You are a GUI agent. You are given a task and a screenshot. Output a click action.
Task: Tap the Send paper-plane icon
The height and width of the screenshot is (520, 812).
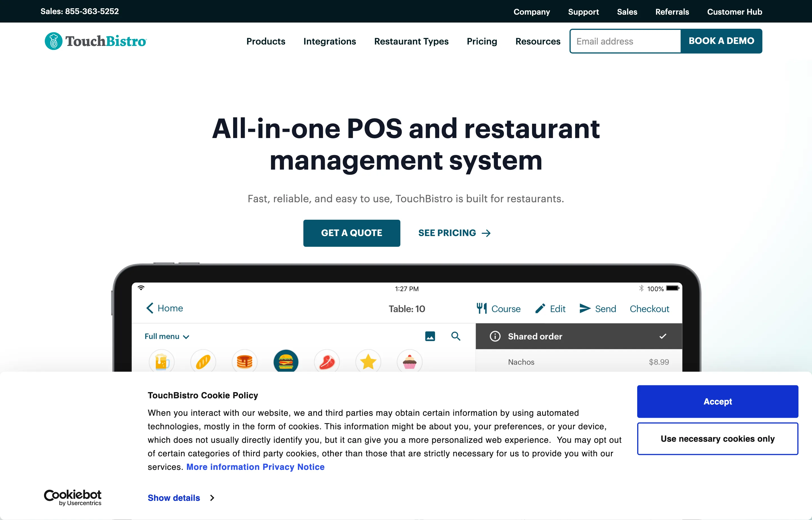point(585,309)
